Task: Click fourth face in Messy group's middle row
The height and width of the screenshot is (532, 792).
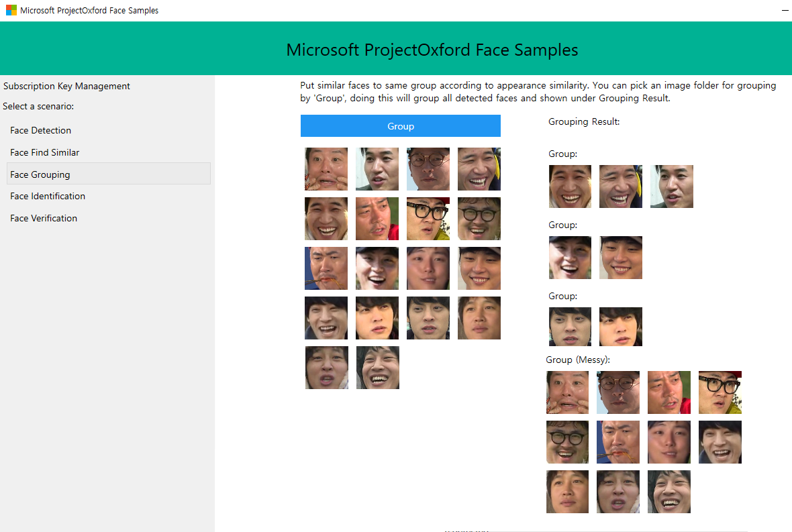Action: click(720, 442)
